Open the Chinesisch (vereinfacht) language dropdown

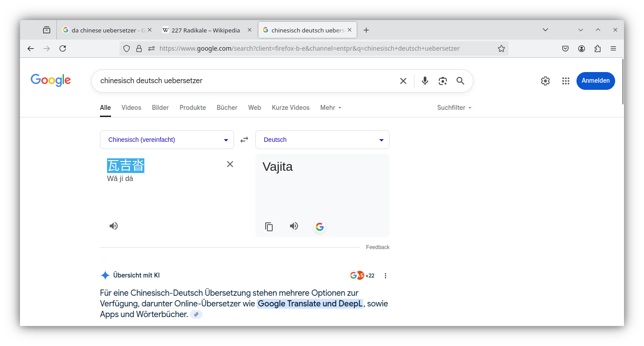(x=167, y=139)
